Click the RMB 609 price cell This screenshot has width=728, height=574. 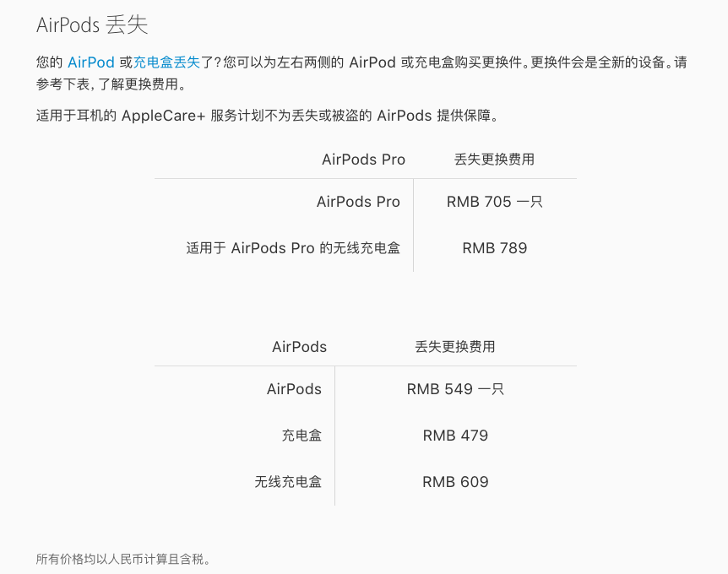click(x=455, y=482)
